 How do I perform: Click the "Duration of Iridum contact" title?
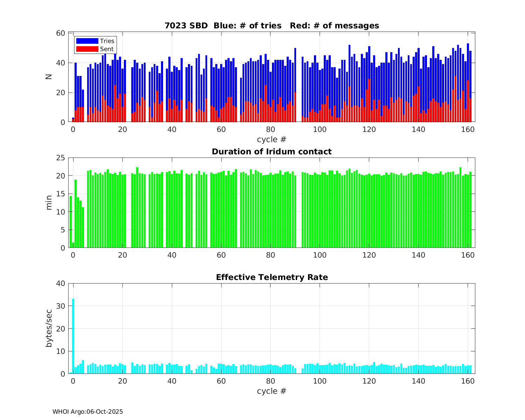pyautogui.click(x=272, y=152)
